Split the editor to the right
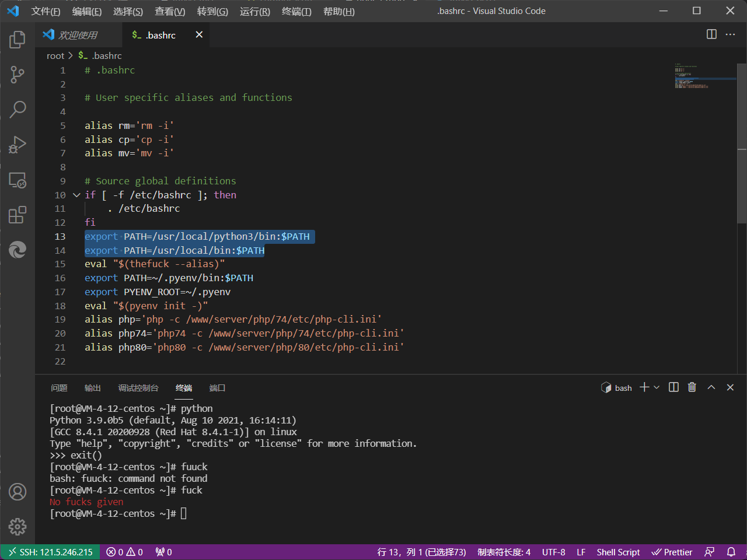 click(711, 34)
